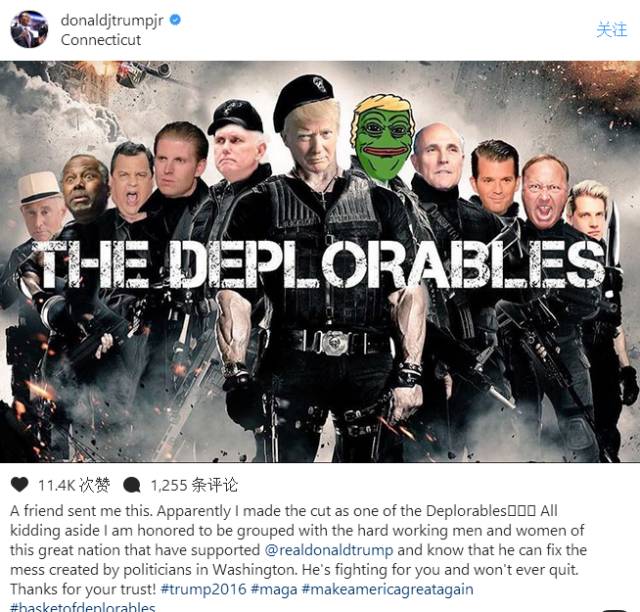View the 11.4K 次赞 likes count
This screenshot has height=612, width=640.
[x=74, y=485]
